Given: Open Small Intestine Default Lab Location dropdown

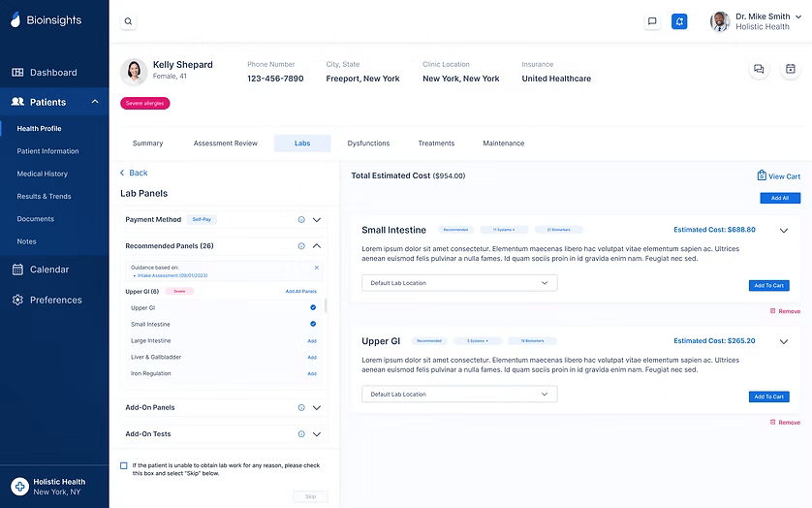Looking at the screenshot, I should [x=459, y=283].
